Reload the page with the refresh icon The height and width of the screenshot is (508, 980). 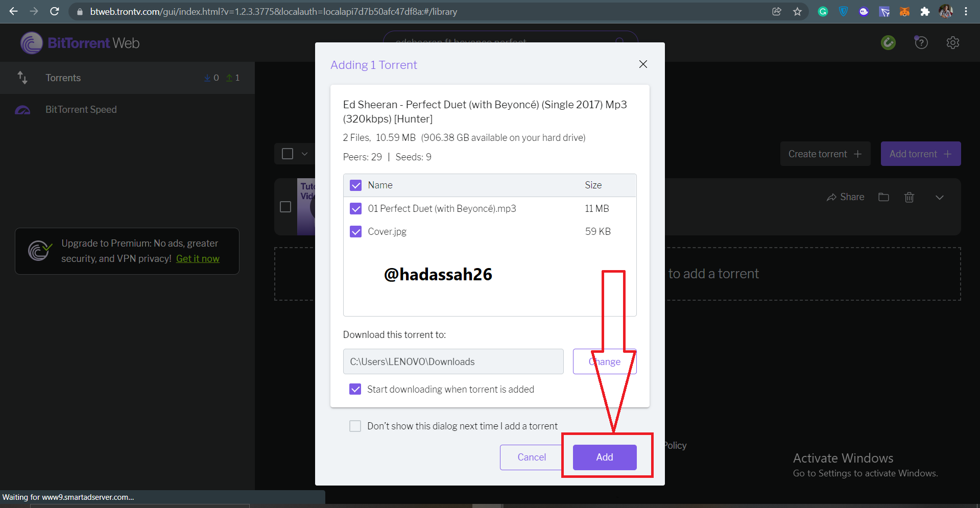click(x=55, y=11)
